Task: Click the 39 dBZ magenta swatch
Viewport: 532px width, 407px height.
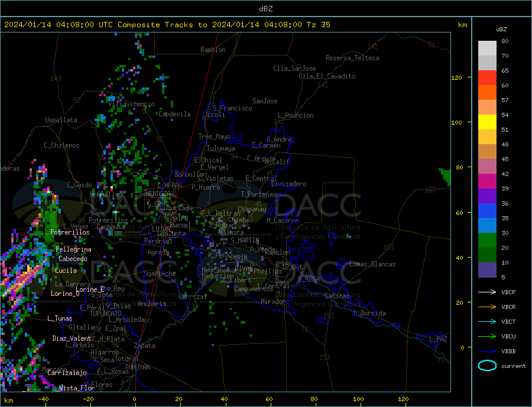Action: click(x=487, y=181)
